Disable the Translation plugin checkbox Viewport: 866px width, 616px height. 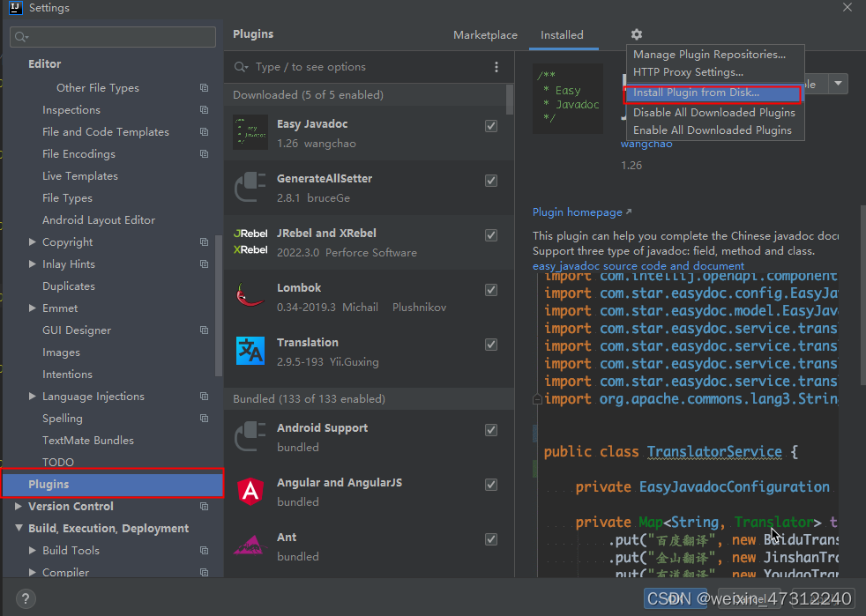[491, 345]
